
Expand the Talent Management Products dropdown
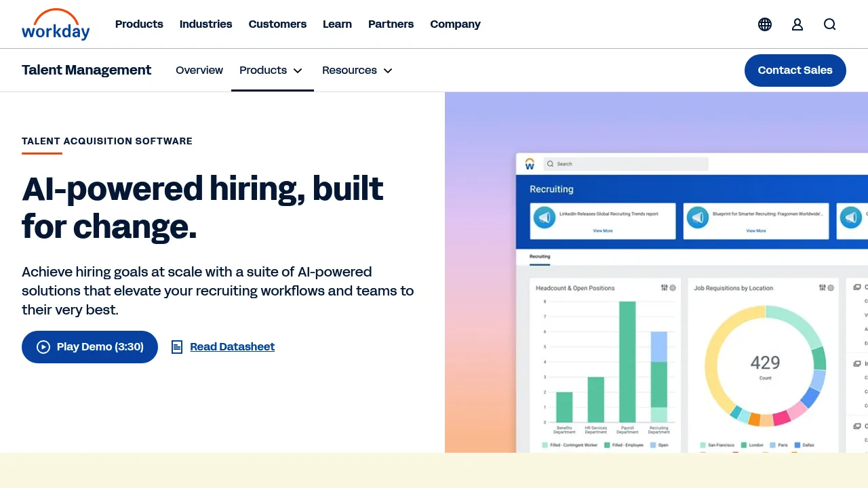pyautogui.click(x=272, y=70)
